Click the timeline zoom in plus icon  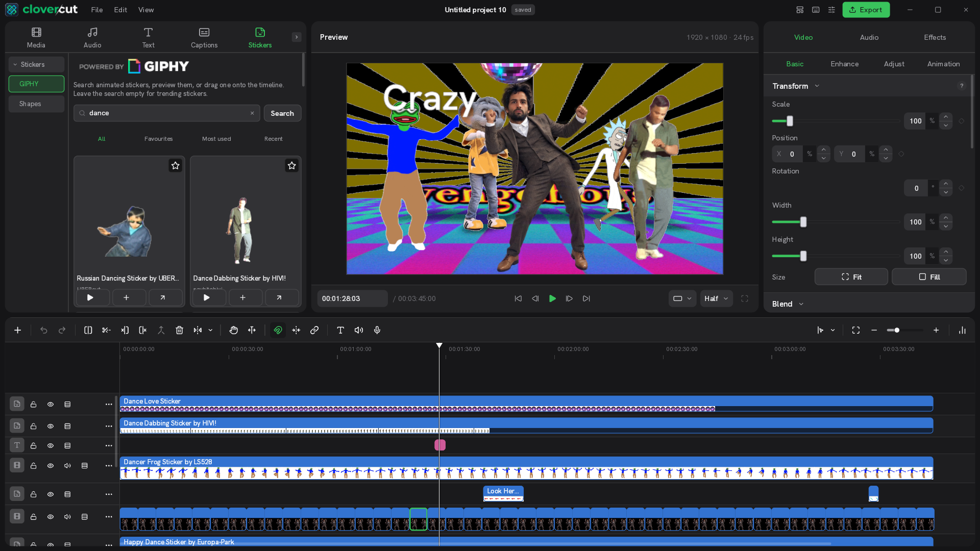(936, 330)
